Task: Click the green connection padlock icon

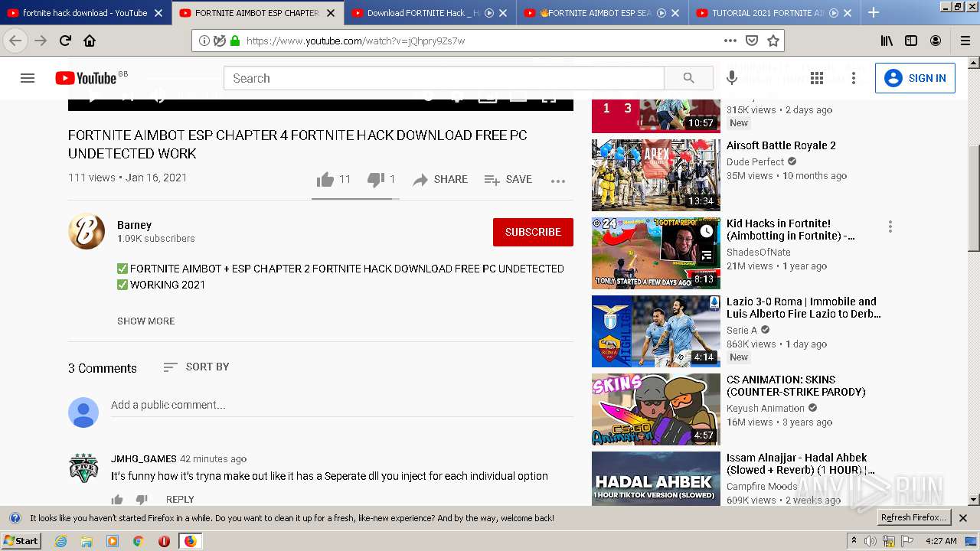Action: tap(235, 41)
